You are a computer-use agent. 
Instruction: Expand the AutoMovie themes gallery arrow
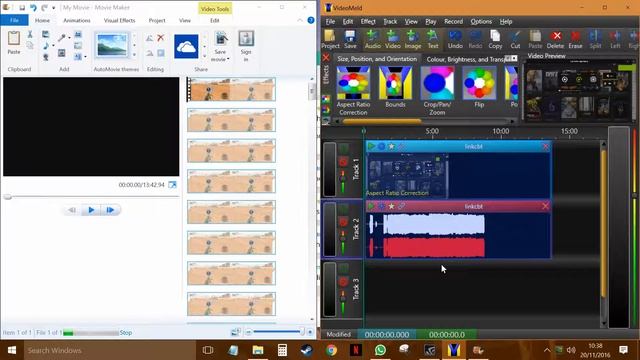pyautogui.click(x=134, y=55)
